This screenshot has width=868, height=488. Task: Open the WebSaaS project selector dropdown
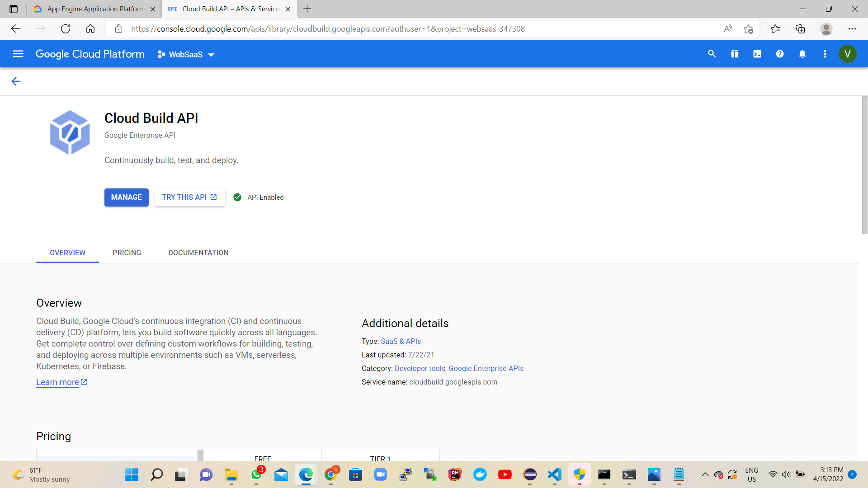point(186,54)
